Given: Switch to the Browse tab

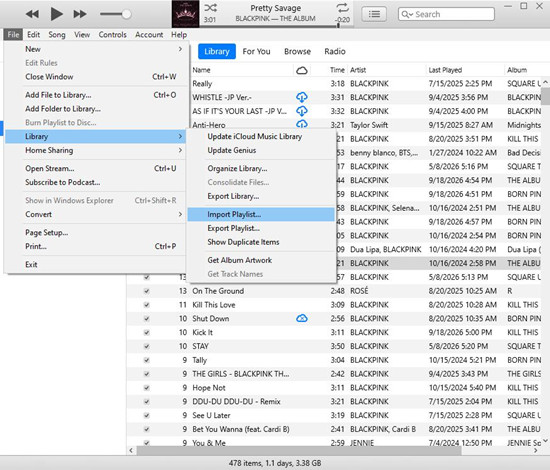Looking at the screenshot, I should coord(297,52).
